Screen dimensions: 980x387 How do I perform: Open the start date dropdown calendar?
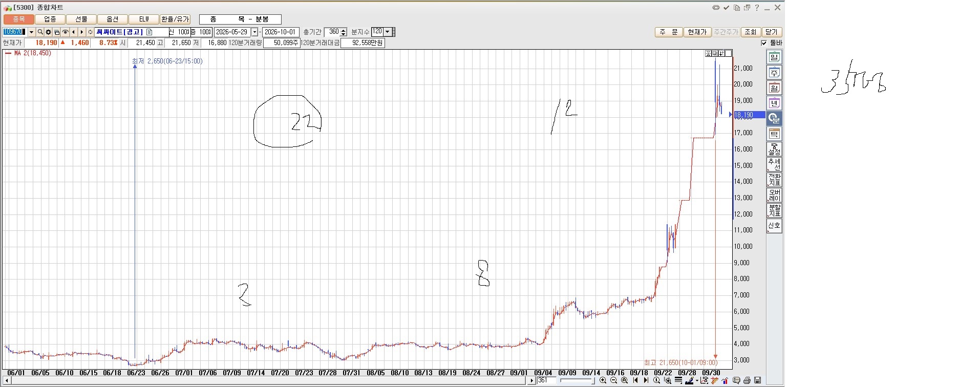[x=254, y=32]
